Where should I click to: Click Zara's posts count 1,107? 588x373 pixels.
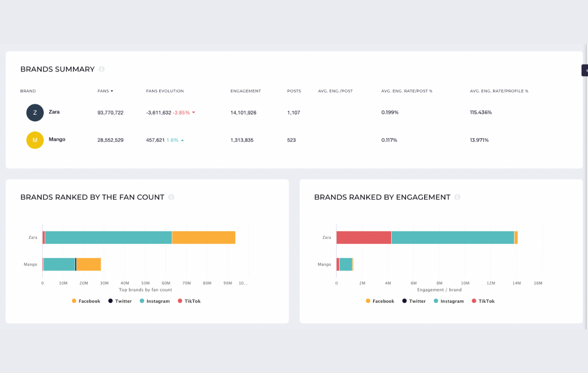click(294, 113)
